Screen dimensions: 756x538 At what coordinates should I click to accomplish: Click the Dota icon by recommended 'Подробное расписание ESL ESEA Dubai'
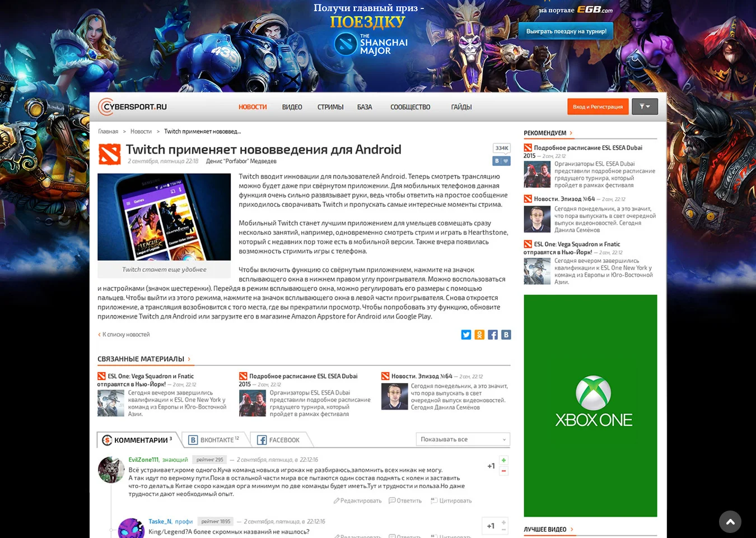528,148
